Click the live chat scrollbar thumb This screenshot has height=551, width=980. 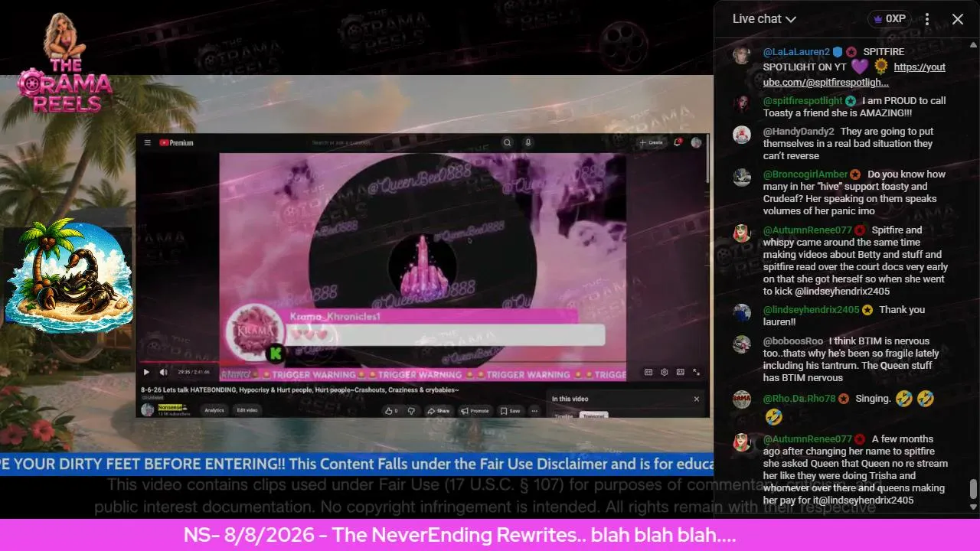973,490
